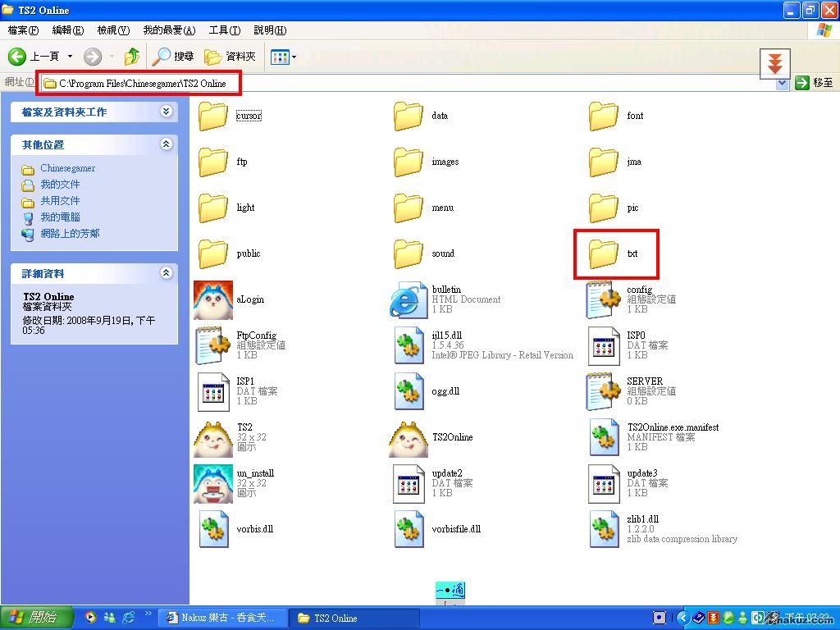Toggle the 資料夾 folders pane button

[x=230, y=56]
